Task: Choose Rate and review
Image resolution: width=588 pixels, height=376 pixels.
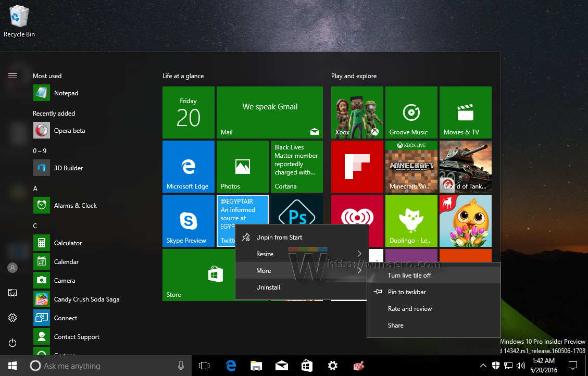Action: 433,308
